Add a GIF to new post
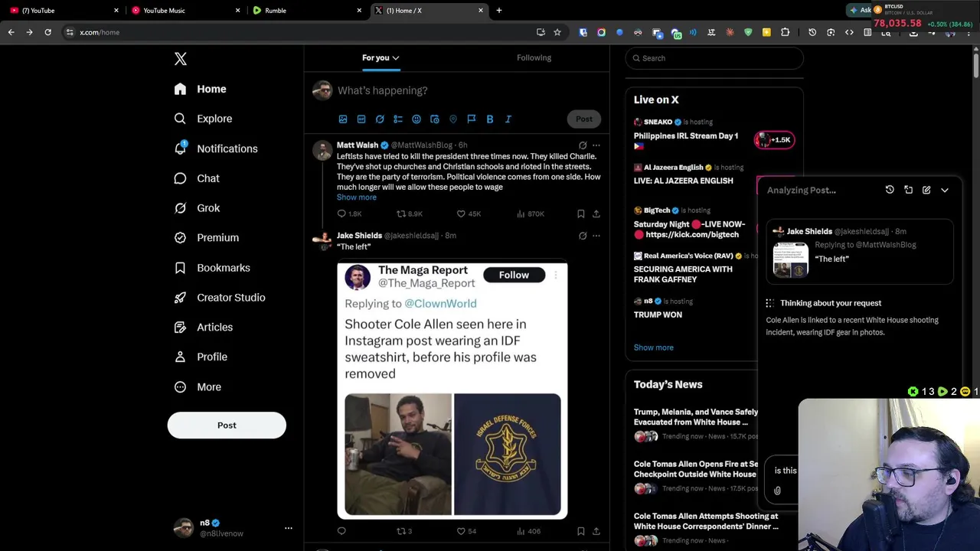Screen dimensions: 980x551 361,119
